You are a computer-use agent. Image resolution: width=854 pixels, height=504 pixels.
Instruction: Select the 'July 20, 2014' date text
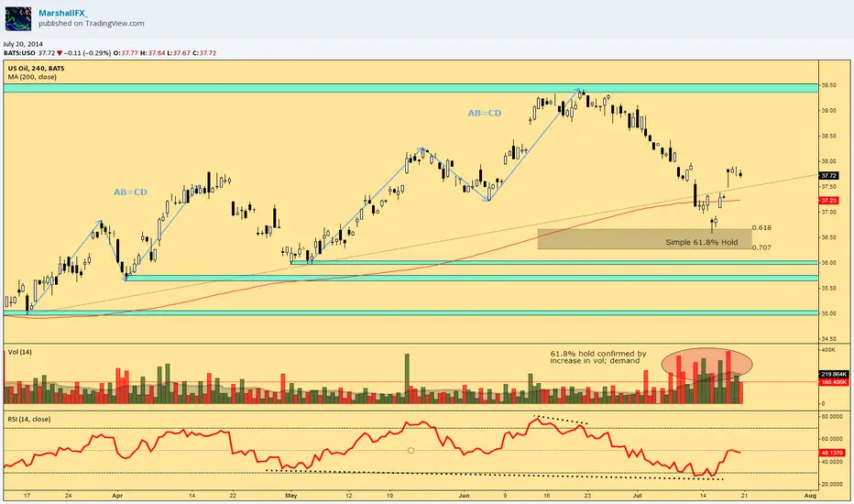23,44
